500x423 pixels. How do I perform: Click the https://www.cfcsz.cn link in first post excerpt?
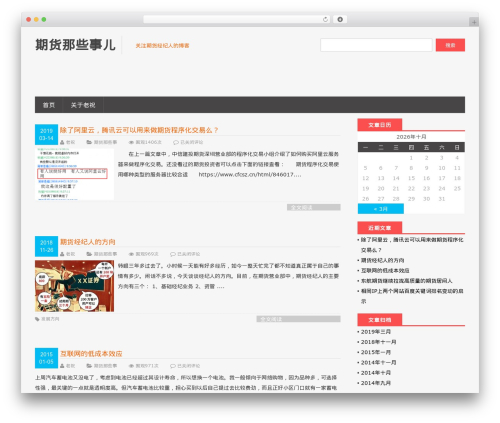click(x=250, y=175)
